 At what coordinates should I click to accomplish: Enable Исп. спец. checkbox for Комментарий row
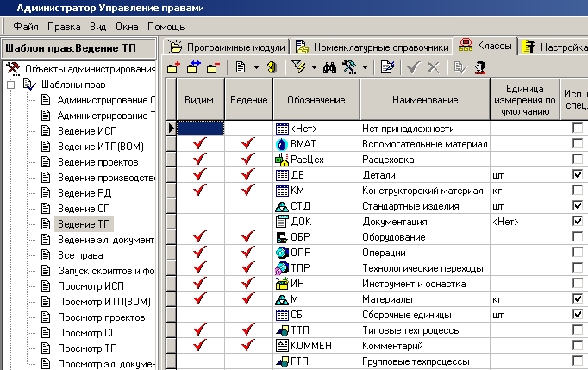tap(578, 345)
